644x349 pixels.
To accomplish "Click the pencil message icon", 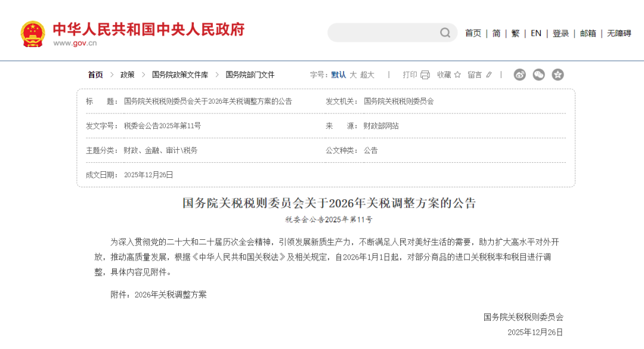I will [489, 75].
